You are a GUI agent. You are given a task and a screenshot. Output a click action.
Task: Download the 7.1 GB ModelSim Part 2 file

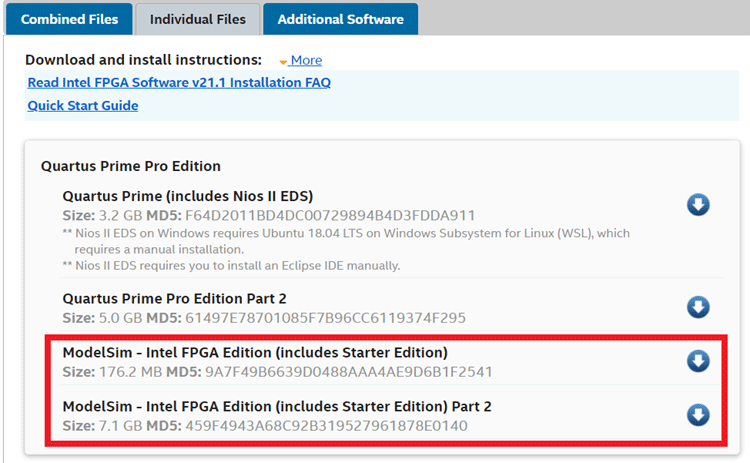(x=698, y=415)
